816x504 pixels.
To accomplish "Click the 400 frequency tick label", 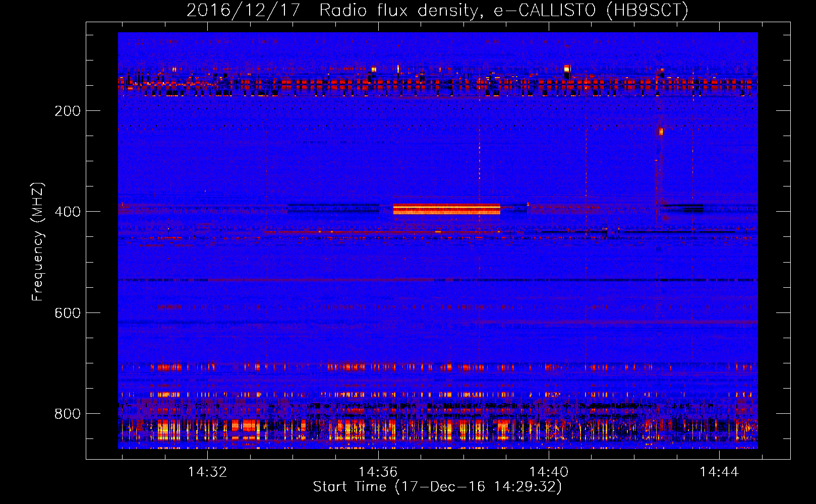I will [x=68, y=212].
